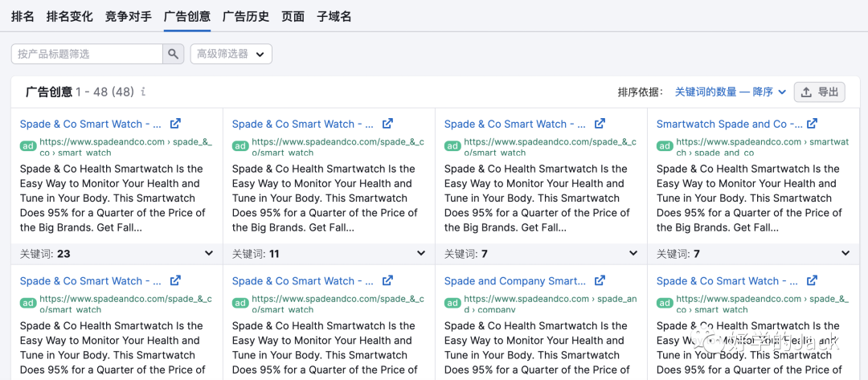
Task: Click the ad badge on Smartwatch Spade and Co card
Action: [665, 146]
